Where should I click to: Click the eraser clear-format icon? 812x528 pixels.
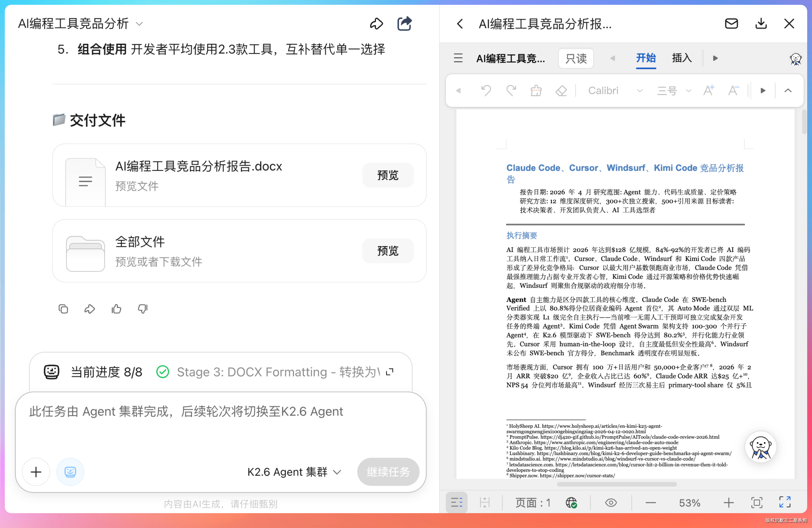coord(561,90)
